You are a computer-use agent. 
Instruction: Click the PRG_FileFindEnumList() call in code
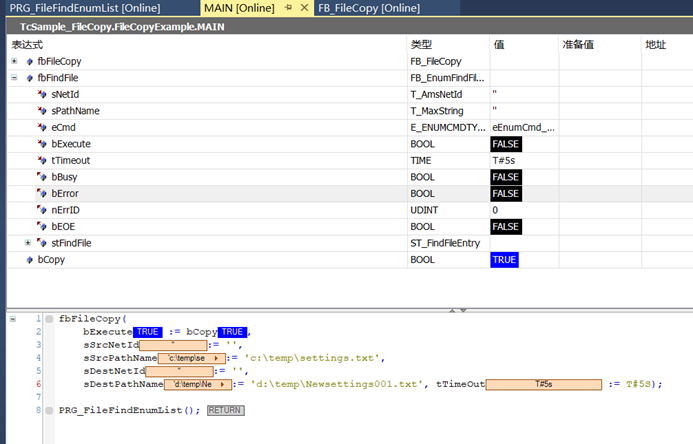129,410
